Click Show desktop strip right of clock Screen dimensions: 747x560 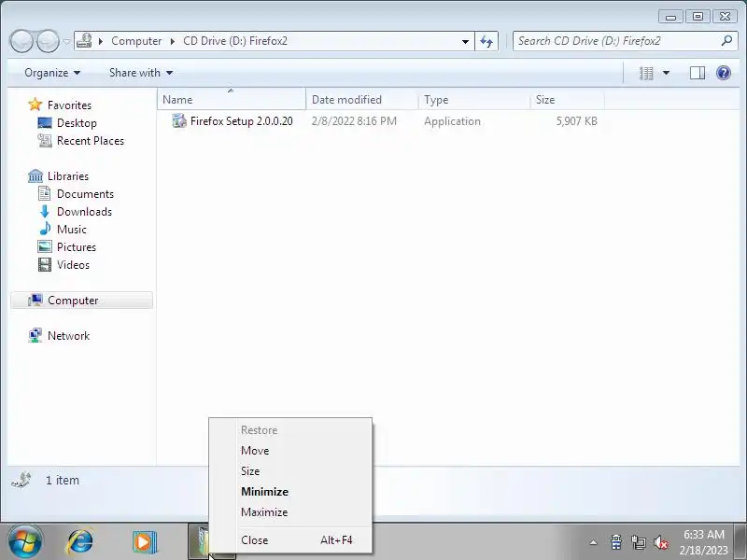tap(740, 542)
